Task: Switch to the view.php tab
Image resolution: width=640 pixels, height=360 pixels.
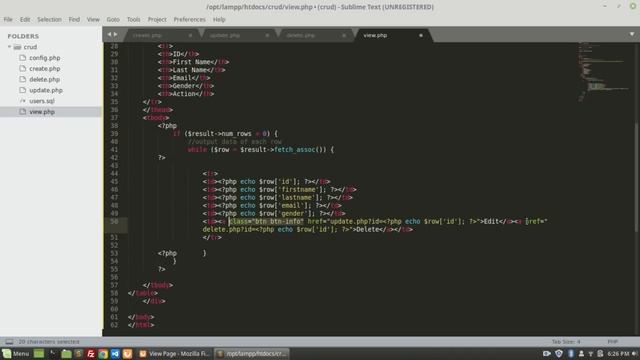Action: (x=392, y=36)
